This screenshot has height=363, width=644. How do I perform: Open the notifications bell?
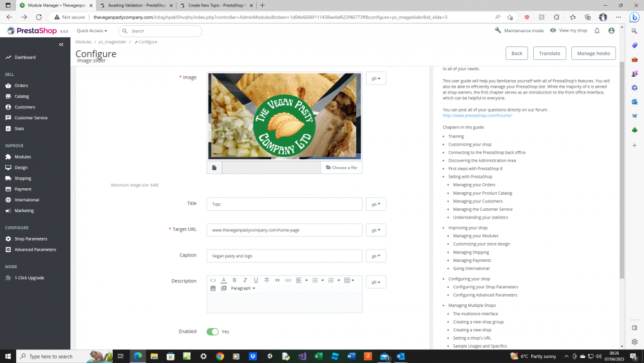tap(597, 30)
